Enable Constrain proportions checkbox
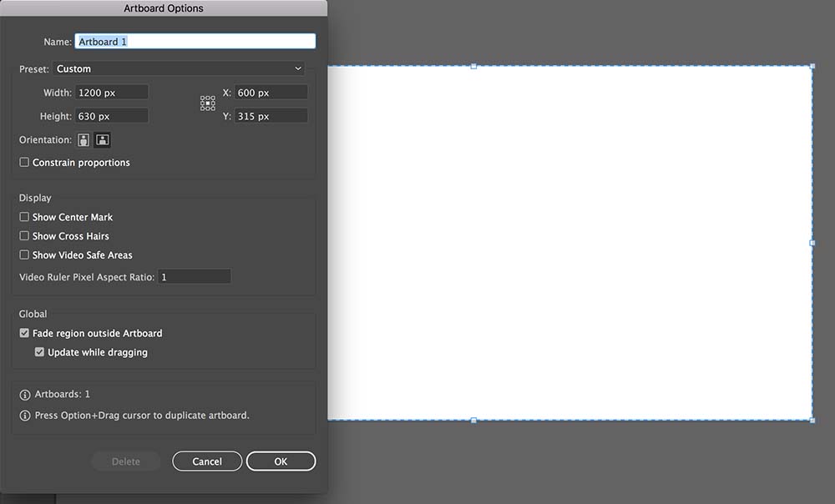This screenshot has width=835, height=504. 24,163
